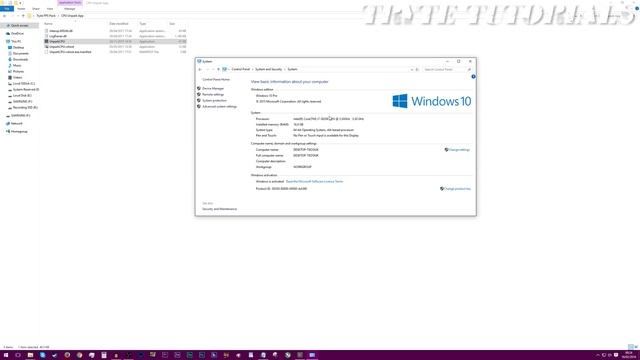
Task: Select OneDrive in navigation pane
Action: click(x=17, y=33)
